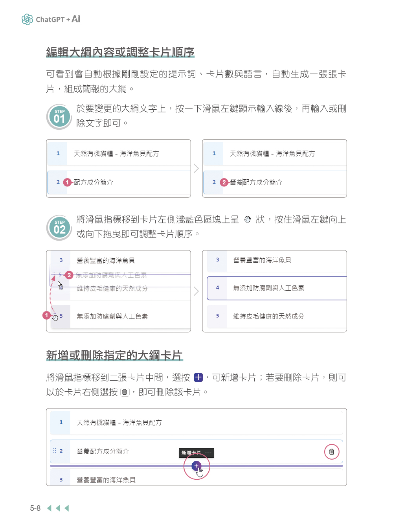393x532 pixels.
Task: Click the ChatGPT logo icon in header
Action: [27, 19]
